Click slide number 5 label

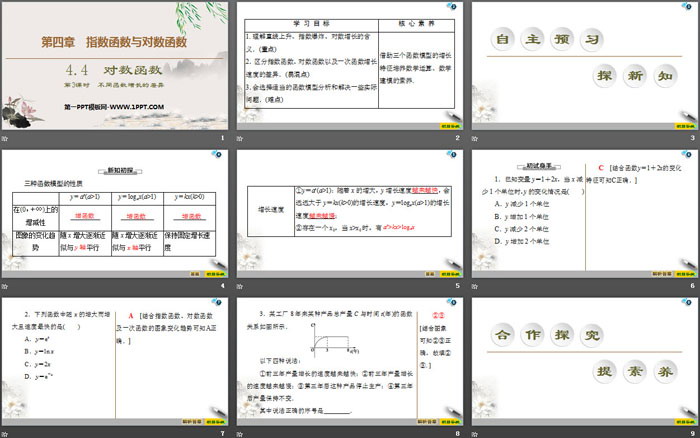tap(458, 286)
